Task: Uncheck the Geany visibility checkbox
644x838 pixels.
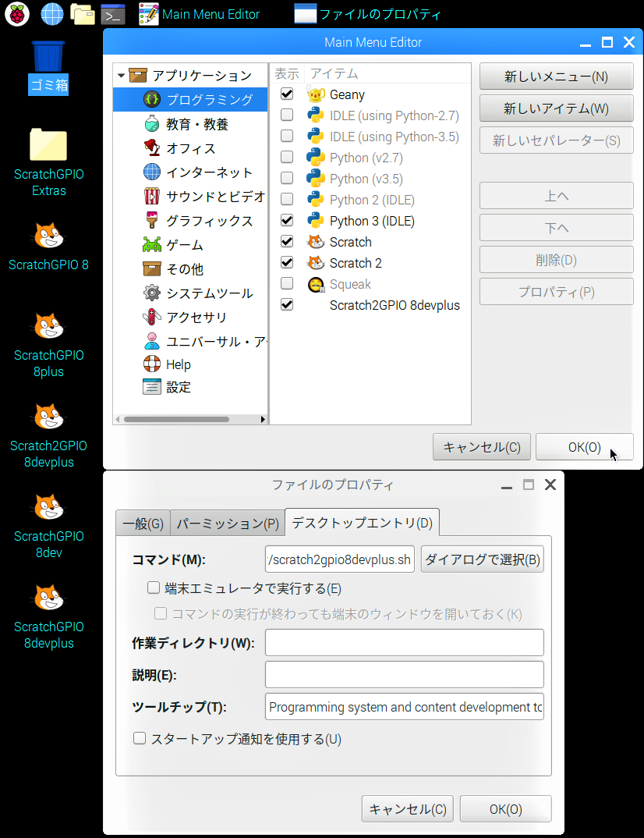Action: [287, 94]
